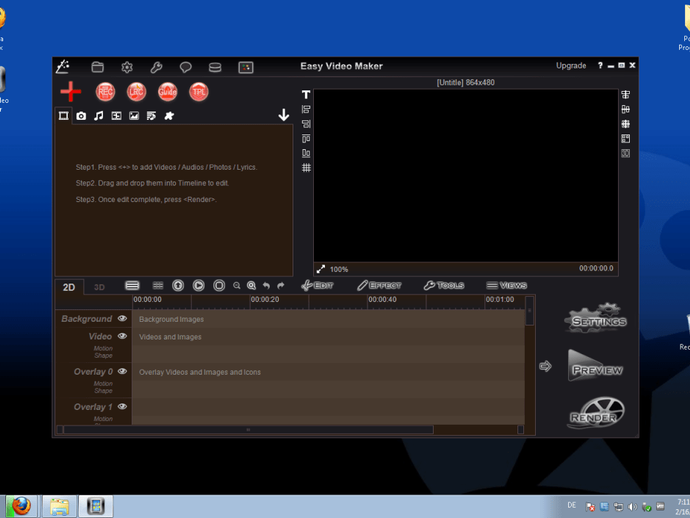Open the red Guide button
The width and height of the screenshot is (690, 518).
pos(167,92)
